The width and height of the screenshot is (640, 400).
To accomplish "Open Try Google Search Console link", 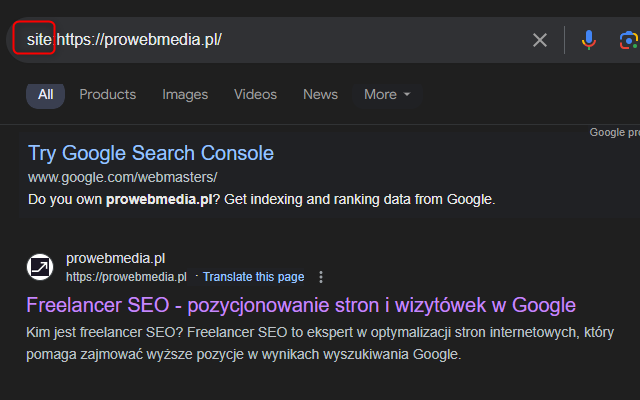I will (150, 153).
